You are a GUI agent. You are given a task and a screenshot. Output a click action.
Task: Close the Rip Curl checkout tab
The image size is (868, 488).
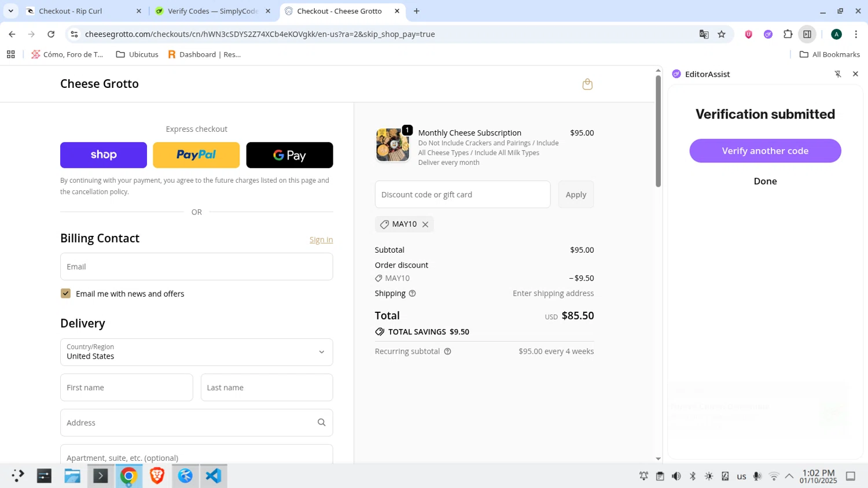click(138, 11)
